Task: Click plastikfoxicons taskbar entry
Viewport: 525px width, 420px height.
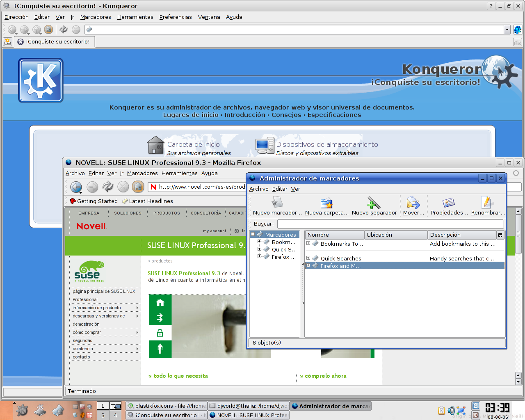Action: coord(167,406)
